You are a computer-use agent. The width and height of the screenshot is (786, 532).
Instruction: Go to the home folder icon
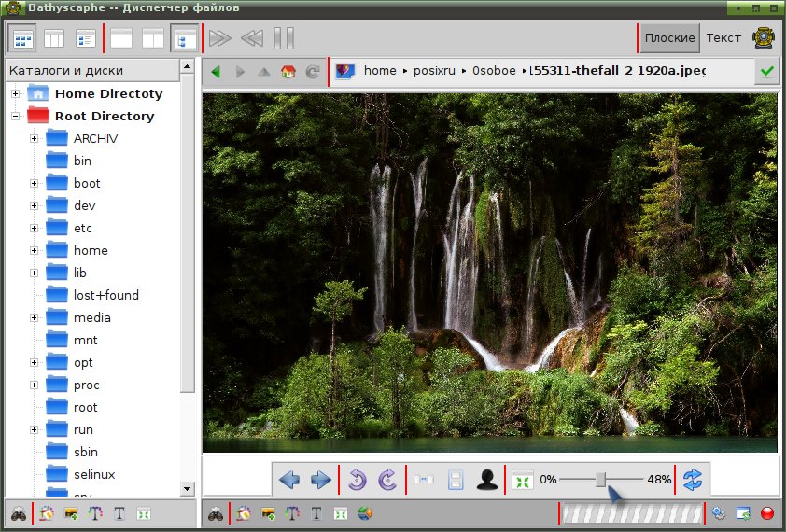(288, 72)
